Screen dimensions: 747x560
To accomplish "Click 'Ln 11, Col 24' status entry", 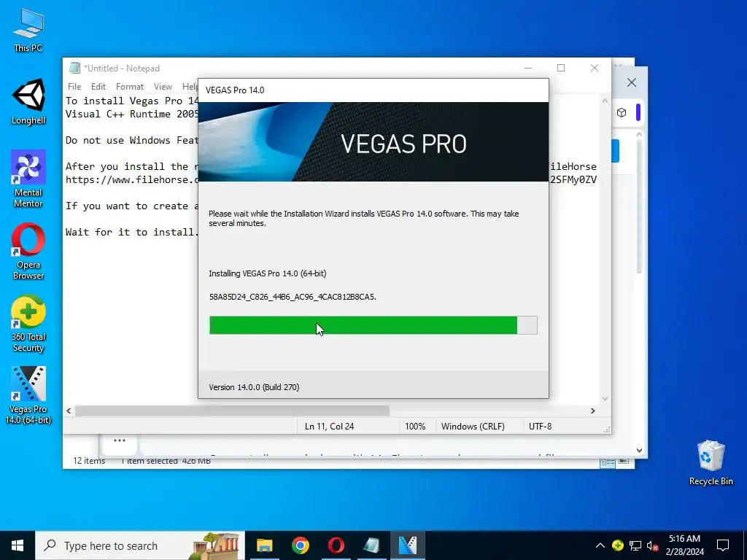I will coord(329,426).
